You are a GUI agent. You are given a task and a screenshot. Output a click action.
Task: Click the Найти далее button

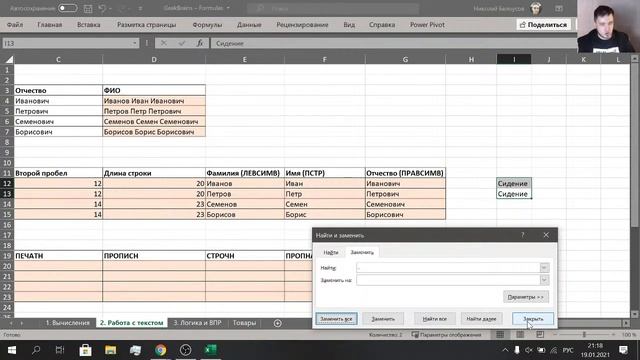[x=481, y=319]
